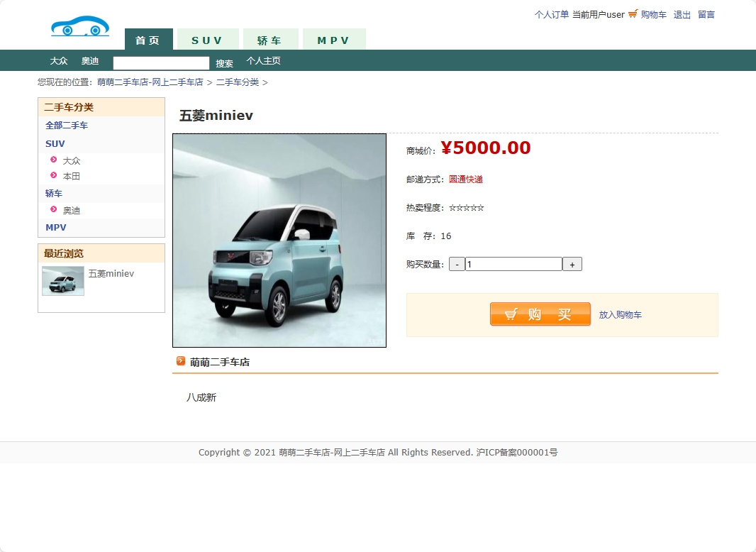Click the 八成新 description text
The width and height of the screenshot is (756, 552).
[201, 397]
